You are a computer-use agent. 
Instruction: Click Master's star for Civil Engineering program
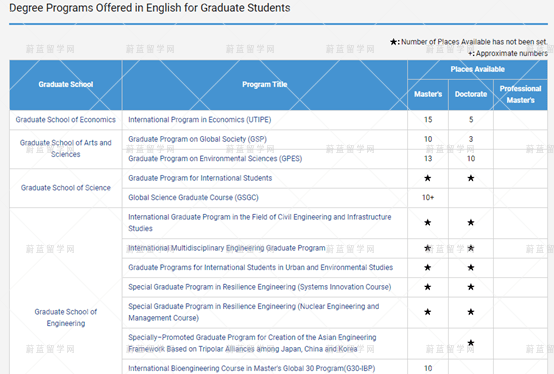click(428, 222)
